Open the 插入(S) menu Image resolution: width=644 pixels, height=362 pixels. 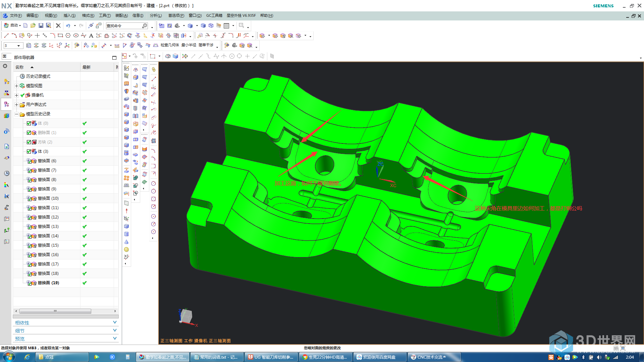click(x=69, y=15)
